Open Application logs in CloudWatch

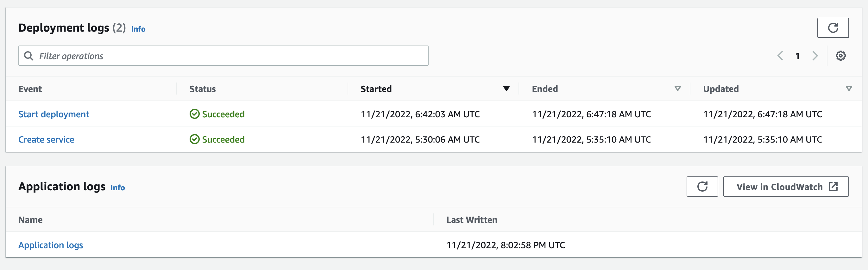(x=786, y=187)
